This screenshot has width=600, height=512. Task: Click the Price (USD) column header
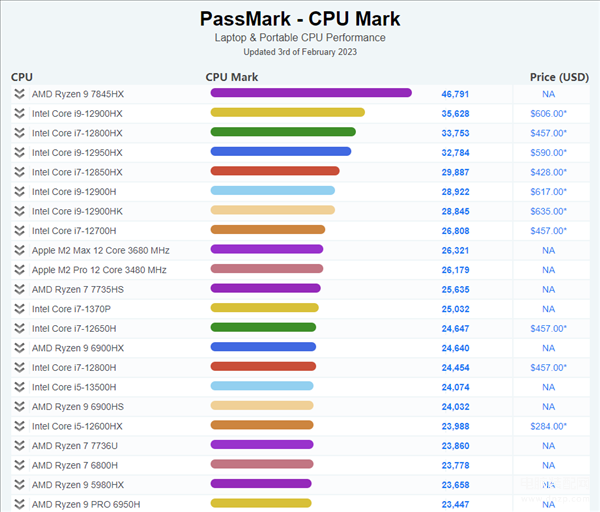[x=559, y=77]
